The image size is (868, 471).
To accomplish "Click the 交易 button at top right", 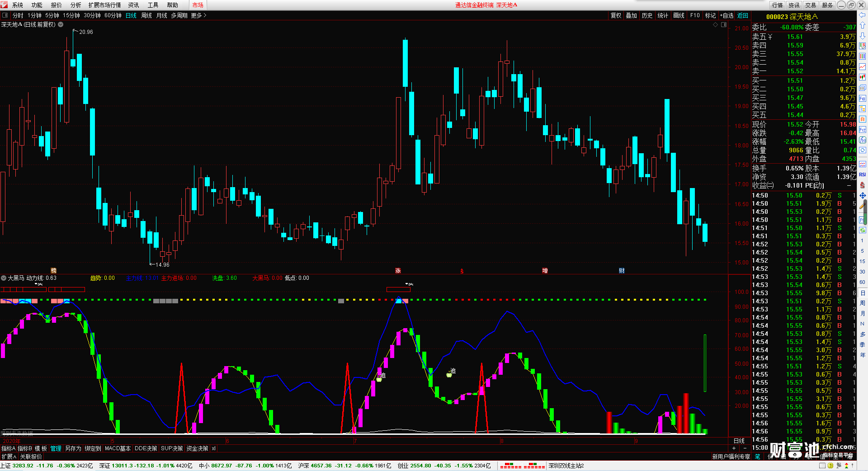I will click(811, 5).
